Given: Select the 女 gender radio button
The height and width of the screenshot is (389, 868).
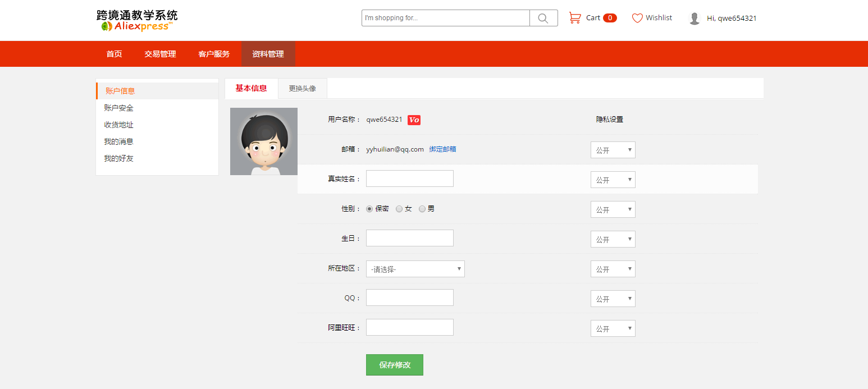Looking at the screenshot, I should (399, 209).
